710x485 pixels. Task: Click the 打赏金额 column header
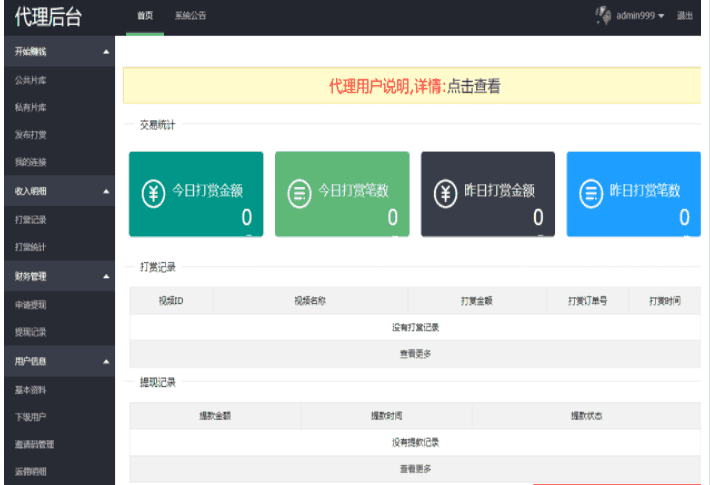coord(477,301)
